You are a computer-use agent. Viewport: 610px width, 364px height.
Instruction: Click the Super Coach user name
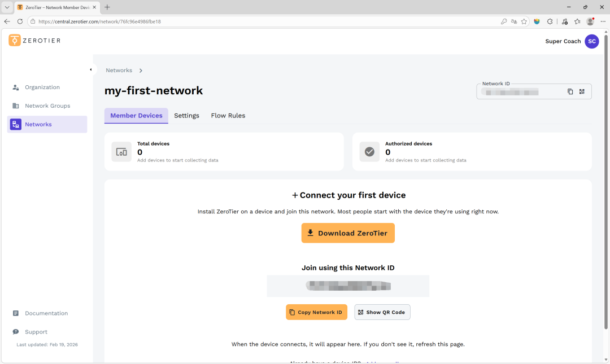(x=563, y=41)
